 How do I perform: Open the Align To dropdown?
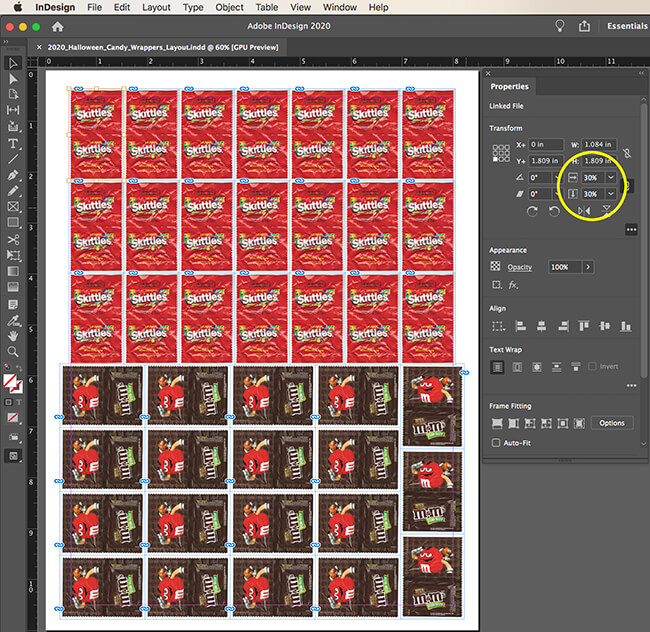click(498, 327)
